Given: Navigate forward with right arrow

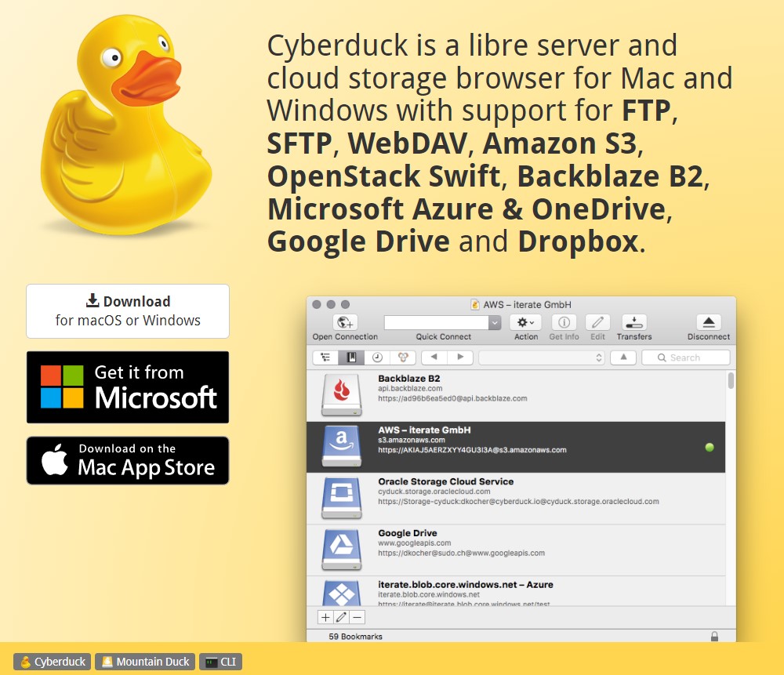Looking at the screenshot, I should pos(460,357).
